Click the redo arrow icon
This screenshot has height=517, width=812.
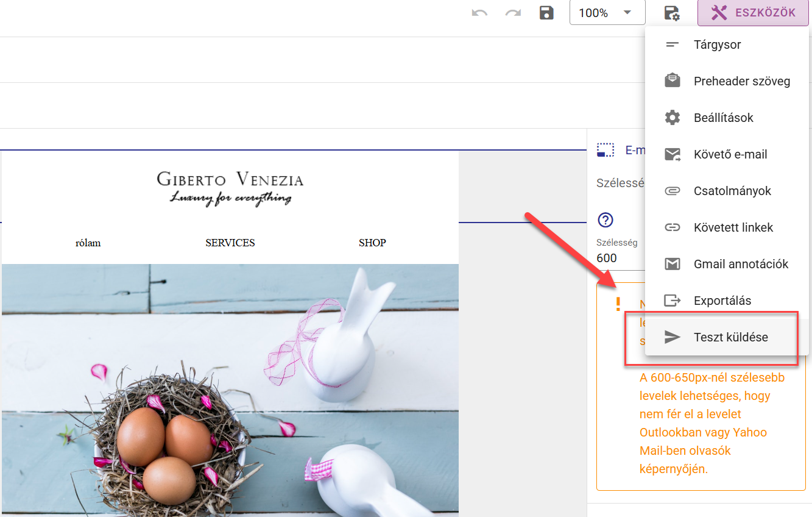pyautogui.click(x=513, y=13)
